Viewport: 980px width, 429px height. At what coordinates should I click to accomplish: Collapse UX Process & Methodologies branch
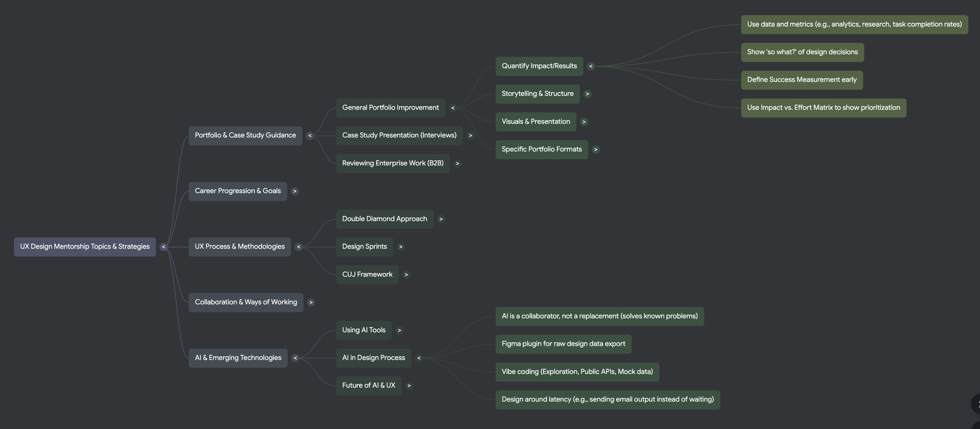(299, 247)
